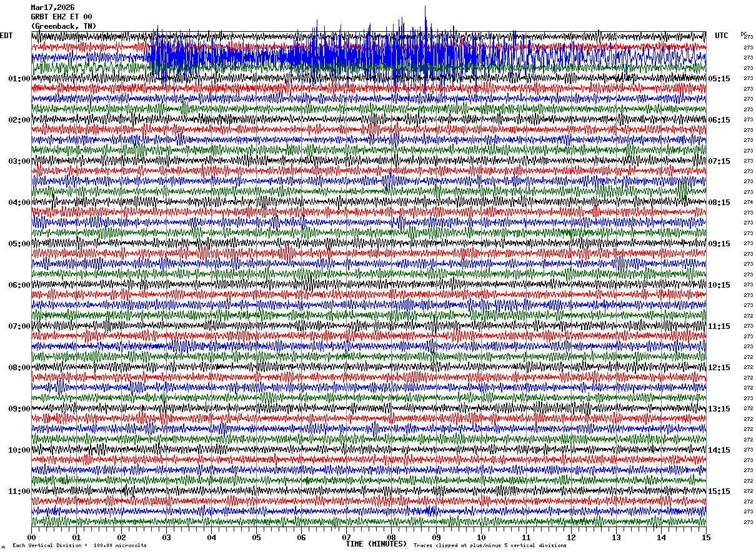Click minute tick label '14' on the axis

pos(662,537)
